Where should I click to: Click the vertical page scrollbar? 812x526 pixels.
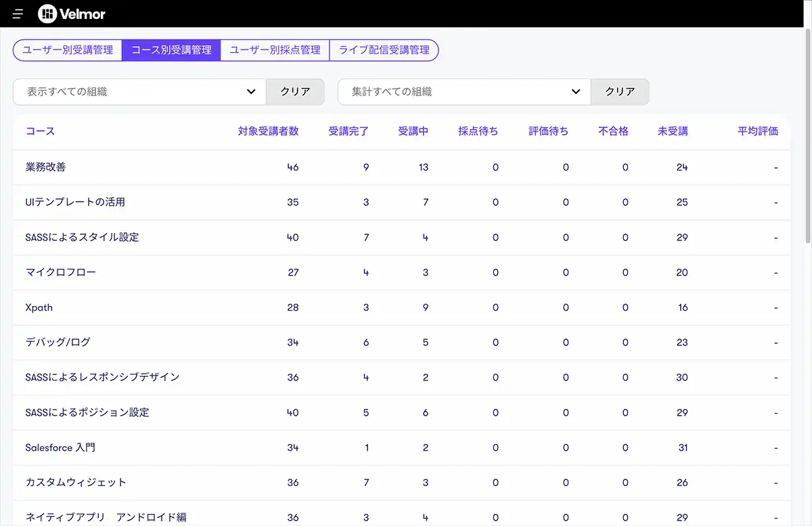(807, 135)
